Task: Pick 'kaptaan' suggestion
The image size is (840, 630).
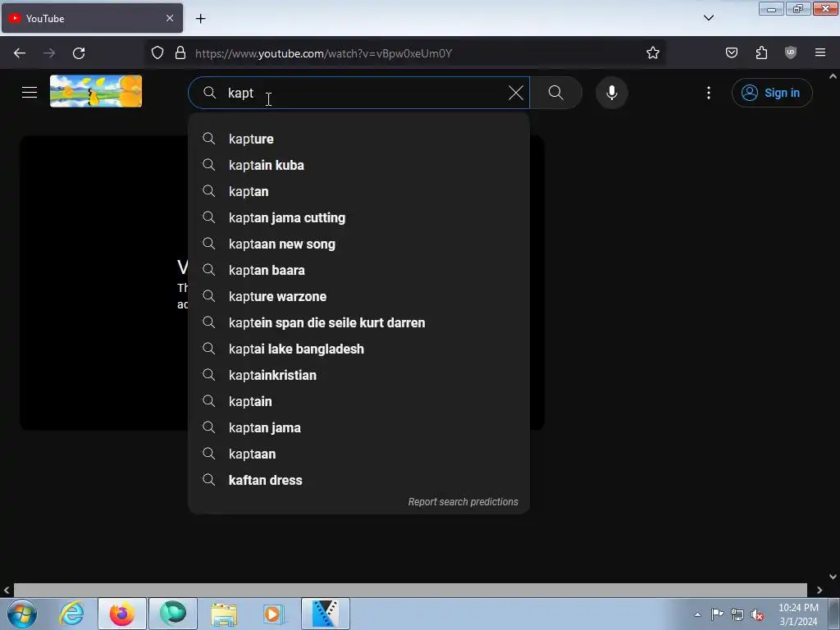Action: click(x=359, y=454)
